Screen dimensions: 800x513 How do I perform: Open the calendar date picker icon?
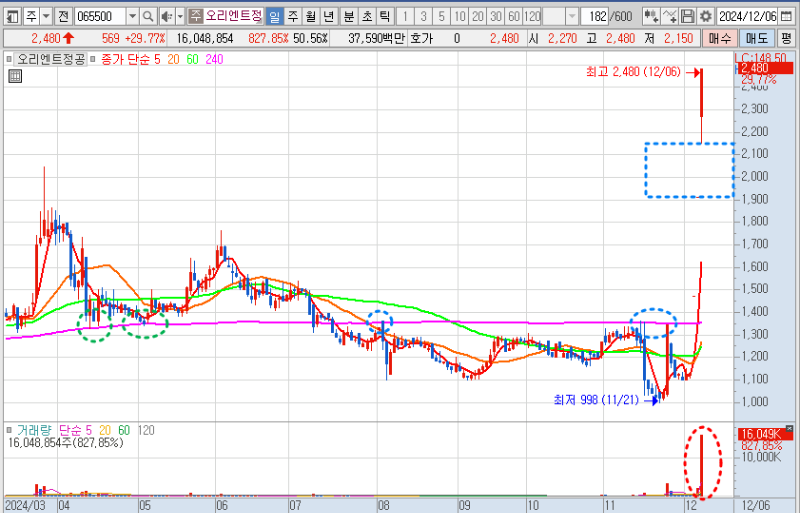pyautogui.click(x=786, y=17)
